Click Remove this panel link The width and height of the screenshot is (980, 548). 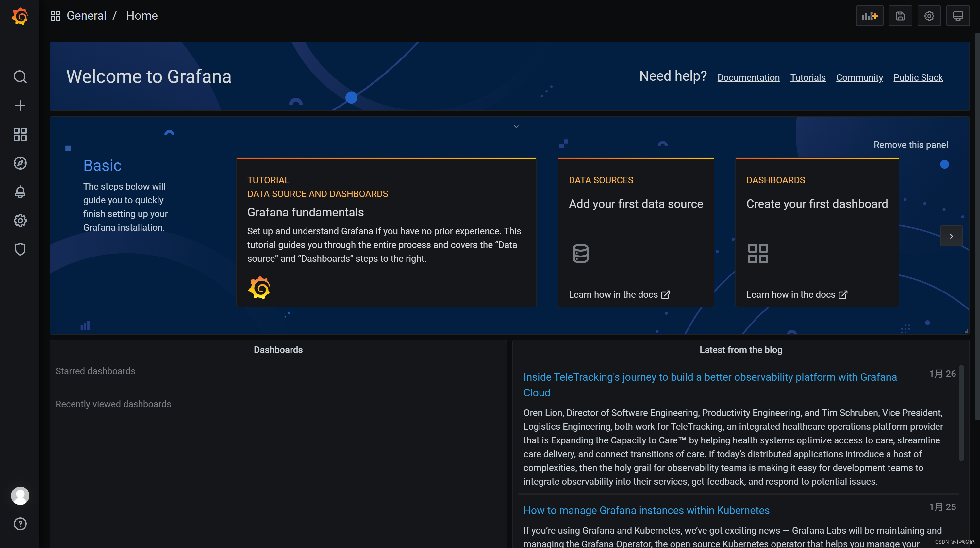[x=910, y=145]
